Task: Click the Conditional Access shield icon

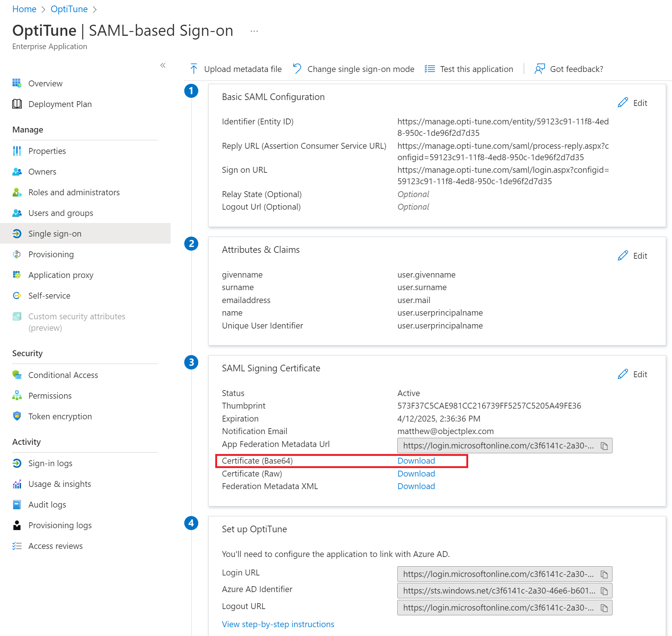Action: [17, 375]
